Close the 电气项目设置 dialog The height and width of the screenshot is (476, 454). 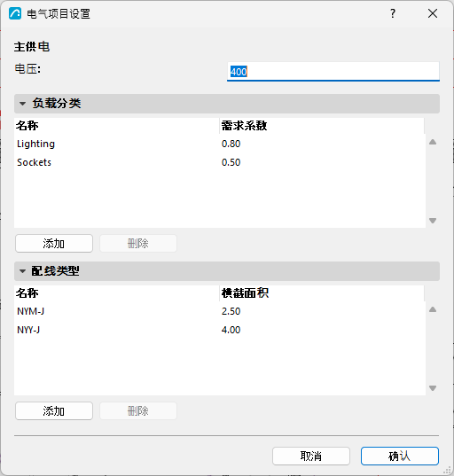[x=433, y=13]
